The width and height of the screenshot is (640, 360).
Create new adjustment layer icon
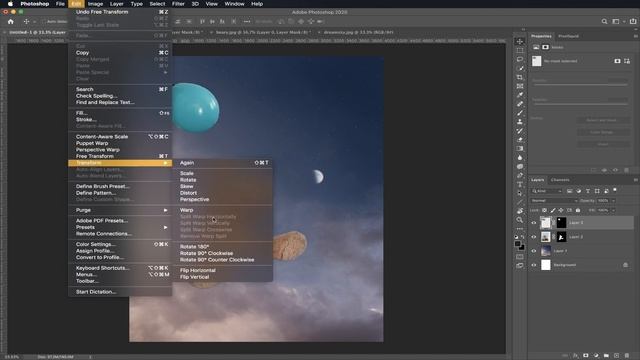(596, 356)
